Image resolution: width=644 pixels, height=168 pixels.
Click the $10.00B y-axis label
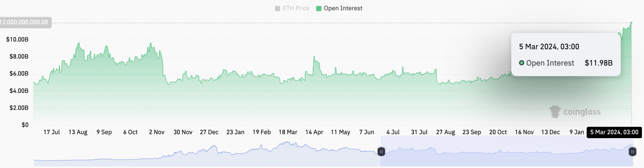coord(17,39)
